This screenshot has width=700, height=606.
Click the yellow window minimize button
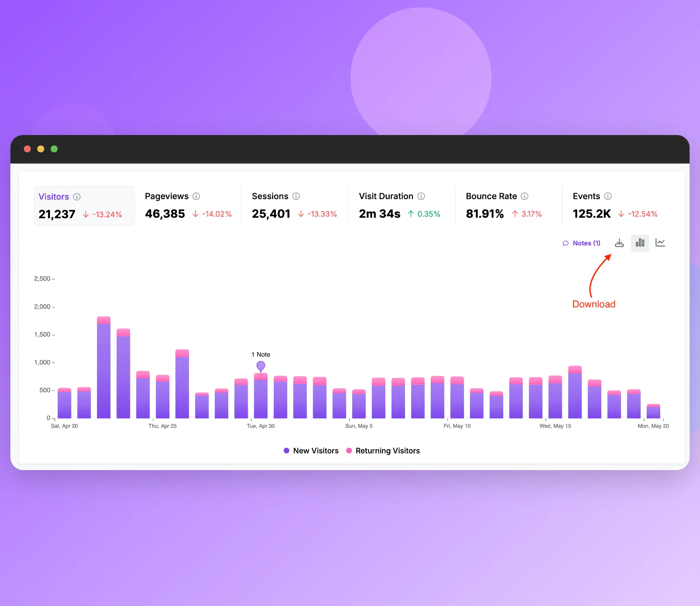[x=41, y=149]
